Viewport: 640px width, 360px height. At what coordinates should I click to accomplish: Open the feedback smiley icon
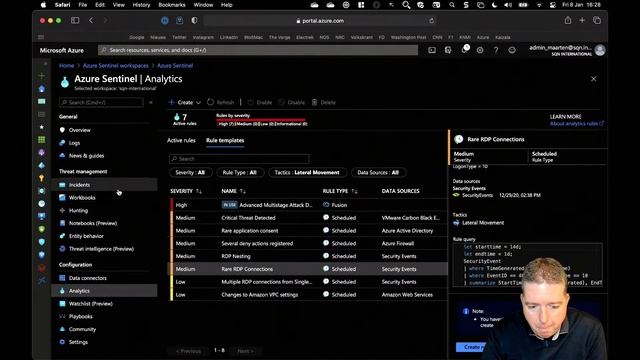click(512, 50)
